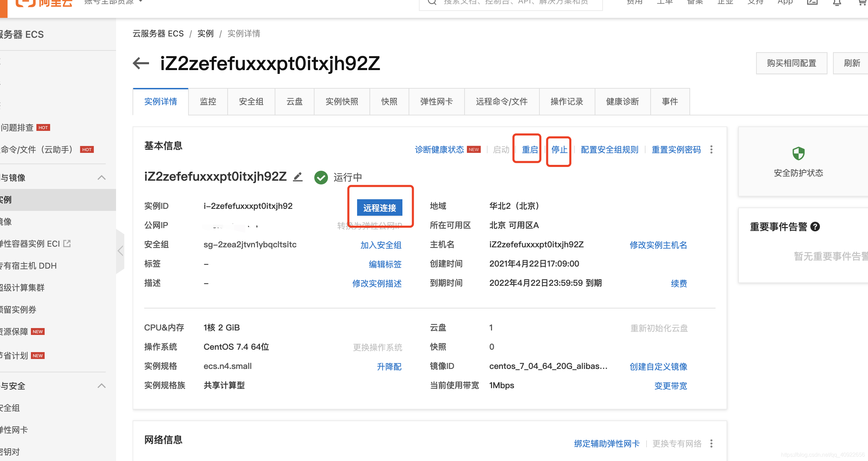Open the more-actions dots in 网络信息 header
The image size is (868, 461).
point(711,443)
